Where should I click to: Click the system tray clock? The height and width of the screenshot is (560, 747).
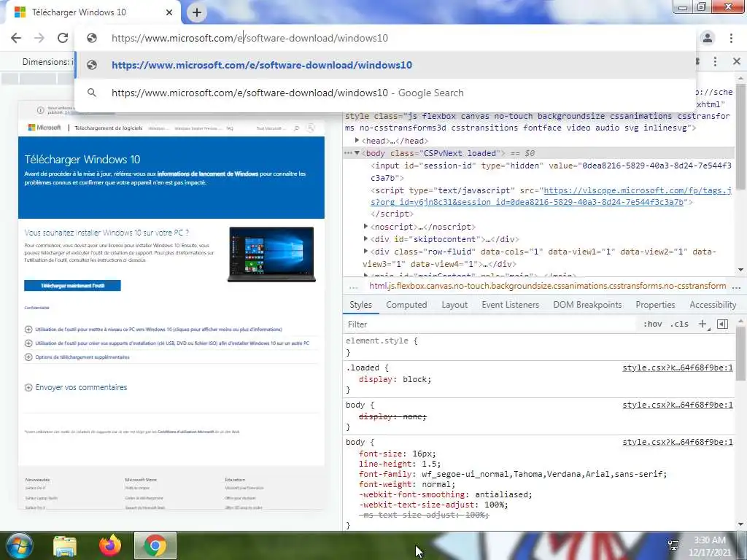[x=710, y=546]
